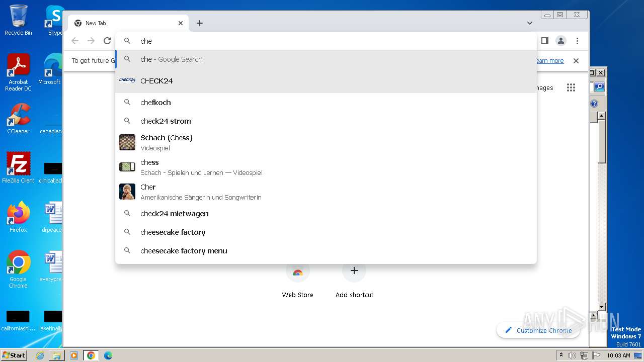This screenshot has height=362, width=644.
Task: Click Customize Chrome button
Action: 538,330
